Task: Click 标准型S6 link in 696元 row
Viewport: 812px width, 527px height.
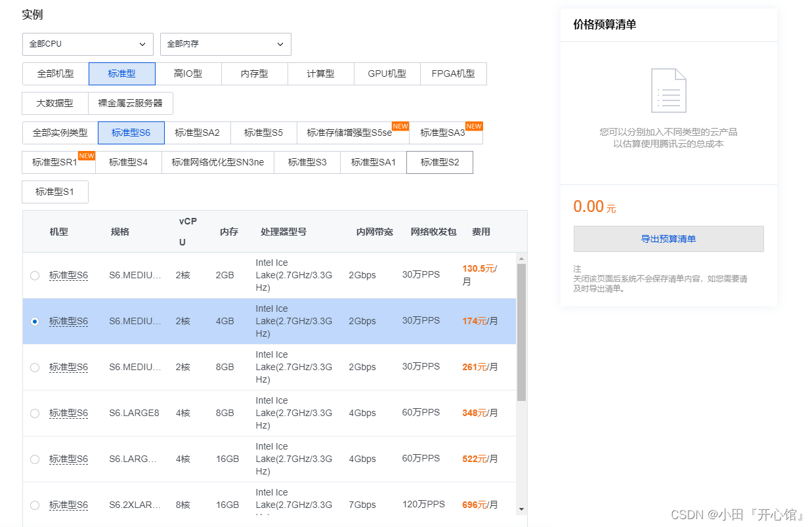Action: 68,505
